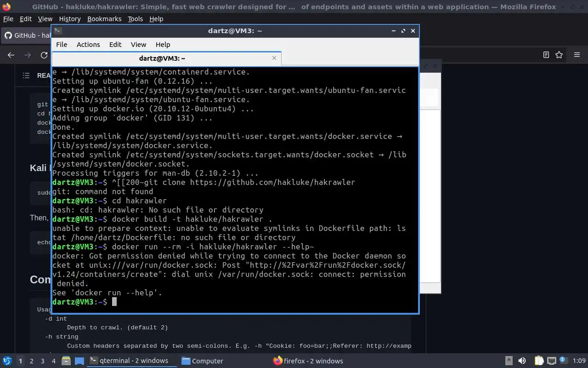This screenshot has width=588, height=368.
Task: Click the show desktop icon in the taskbar
Action: (x=79, y=361)
